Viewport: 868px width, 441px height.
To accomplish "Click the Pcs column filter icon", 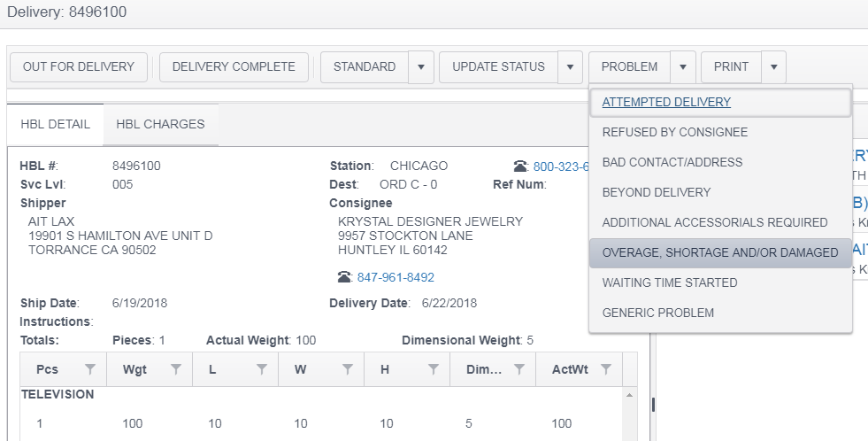I will [89, 369].
